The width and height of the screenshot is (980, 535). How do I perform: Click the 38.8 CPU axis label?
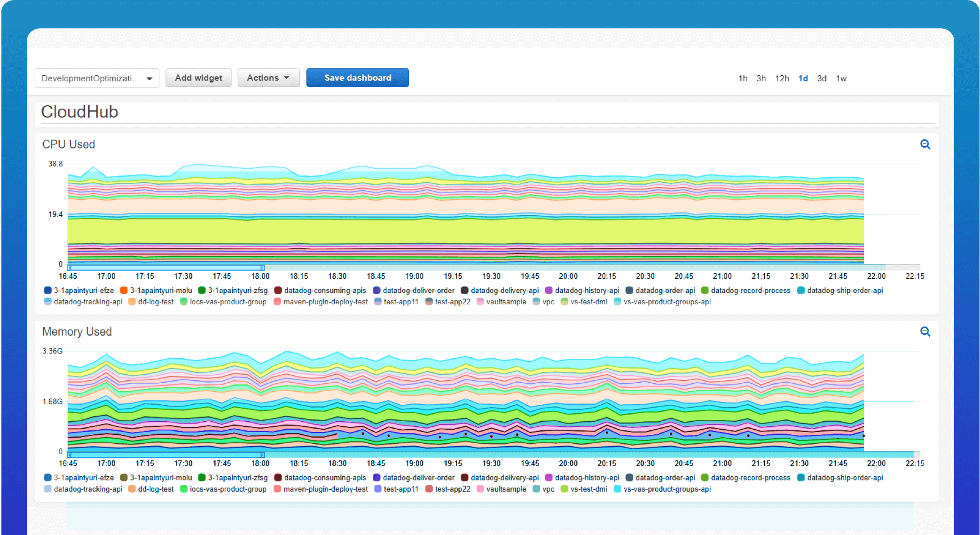[x=55, y=164]
